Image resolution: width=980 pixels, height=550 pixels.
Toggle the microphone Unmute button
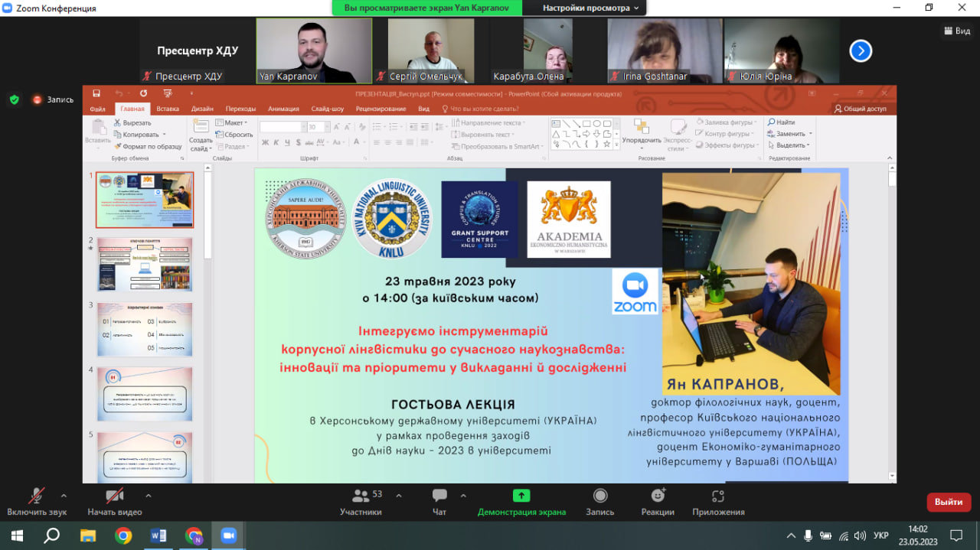point(37,496)
